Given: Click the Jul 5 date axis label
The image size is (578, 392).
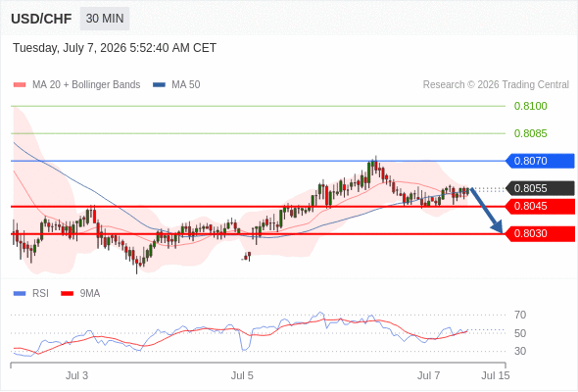Looking at the screenshot, I should tap(242, 375).
